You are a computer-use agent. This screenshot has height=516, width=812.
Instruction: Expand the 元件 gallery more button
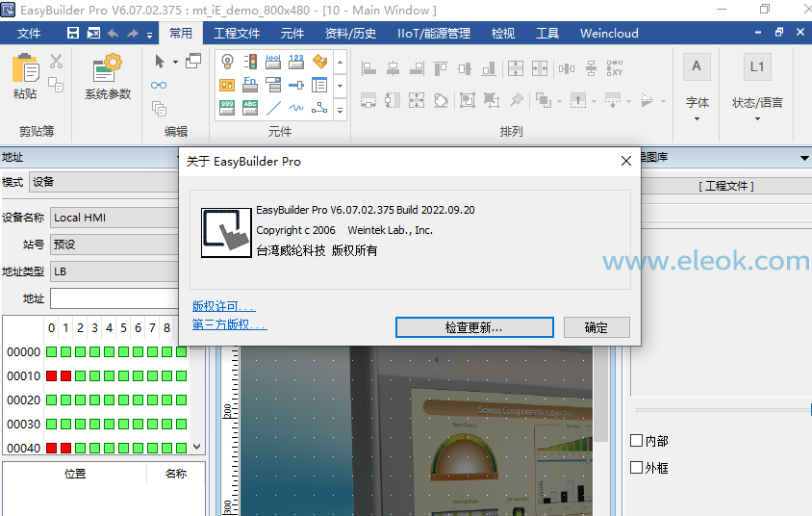pyautogui.click(x=341, y=111)
